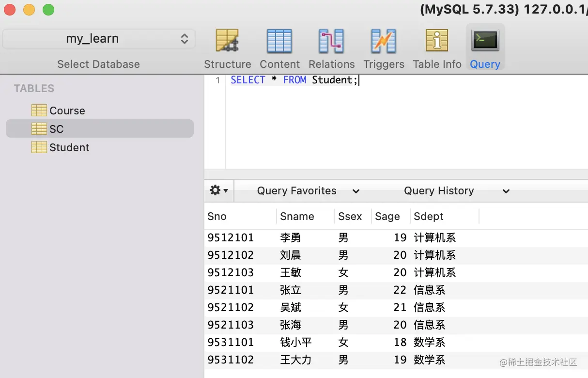The height and width of the screenshot is (378, 588).
Task: Sort by the Sdept column header
Action: (445, 217)
